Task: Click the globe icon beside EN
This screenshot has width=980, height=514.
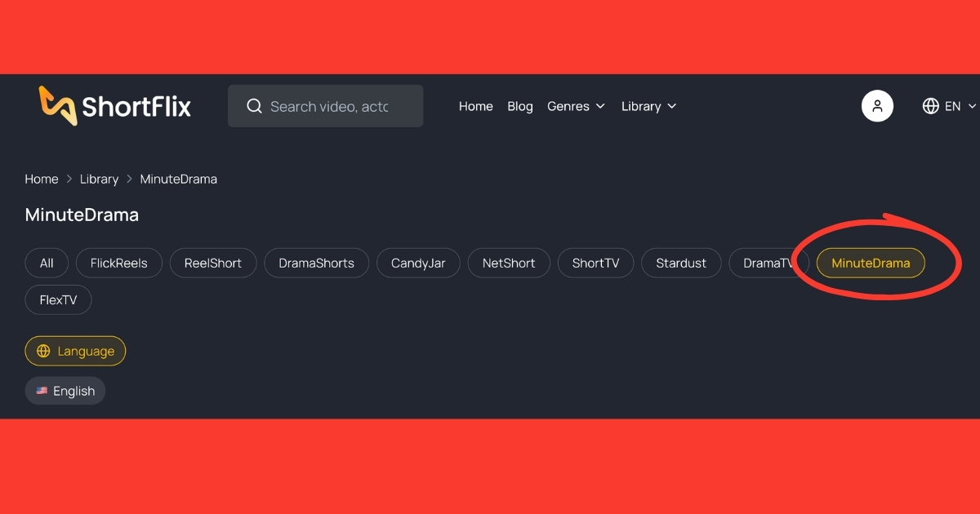Action: (930, 106)
